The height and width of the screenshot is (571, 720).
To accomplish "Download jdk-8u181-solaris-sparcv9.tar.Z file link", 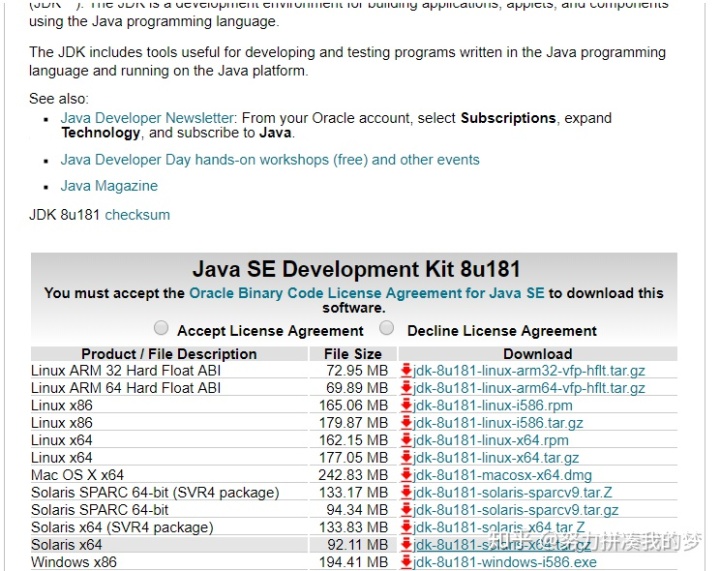I will click(x=512, y=493).
